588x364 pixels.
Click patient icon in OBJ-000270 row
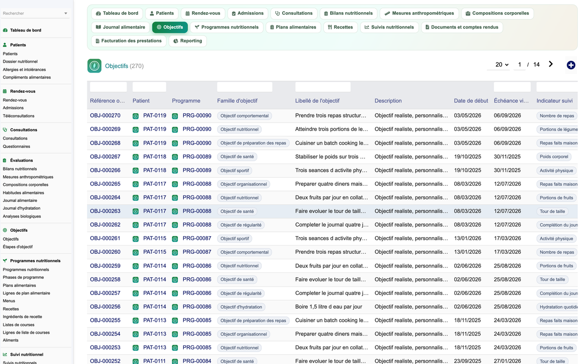coord(136,116)
